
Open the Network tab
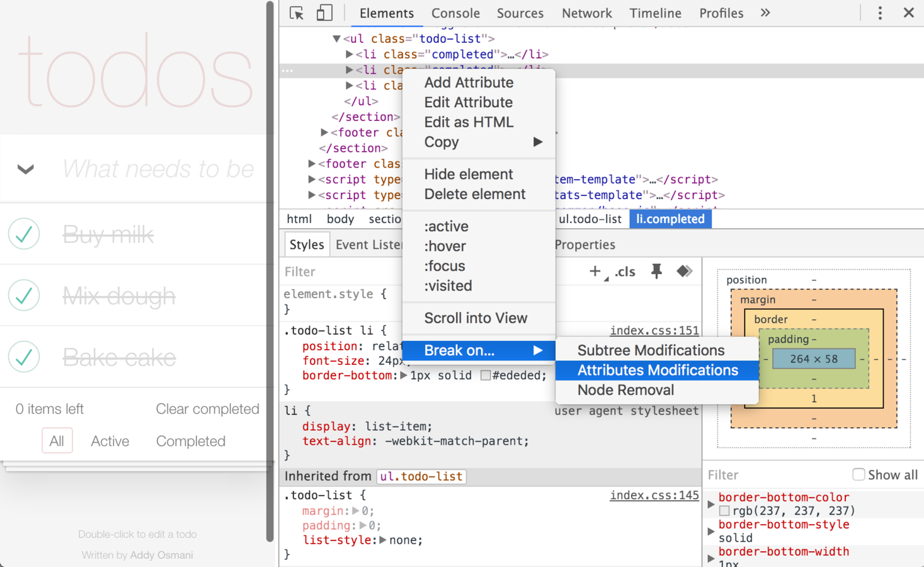tap(586, 13)
